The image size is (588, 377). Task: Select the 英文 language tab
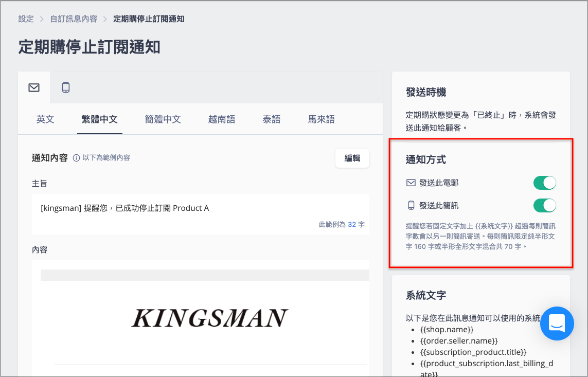[x=45, y=119]
